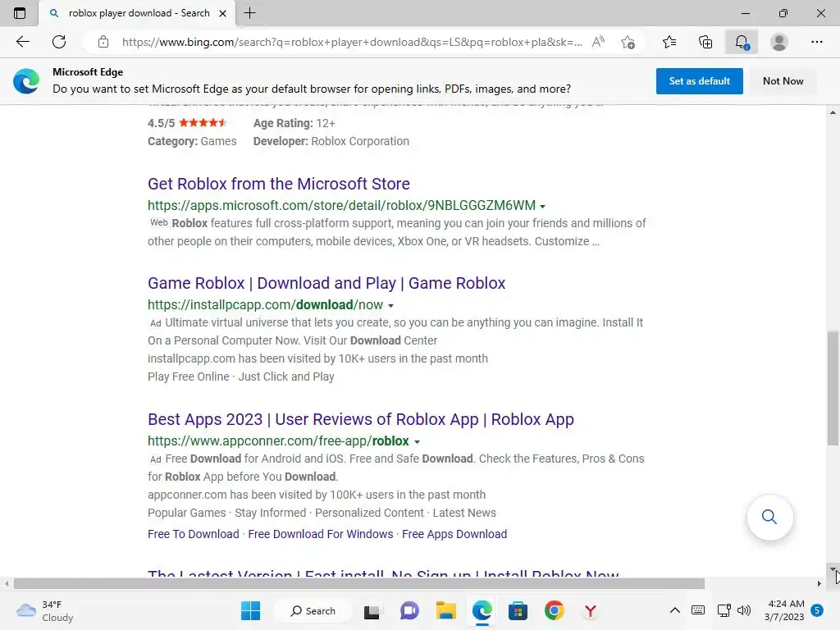Image resolution: width=840 pixels, height=630 pixels.
Task: Select the roblox player download tab
Action: [137, 13]
